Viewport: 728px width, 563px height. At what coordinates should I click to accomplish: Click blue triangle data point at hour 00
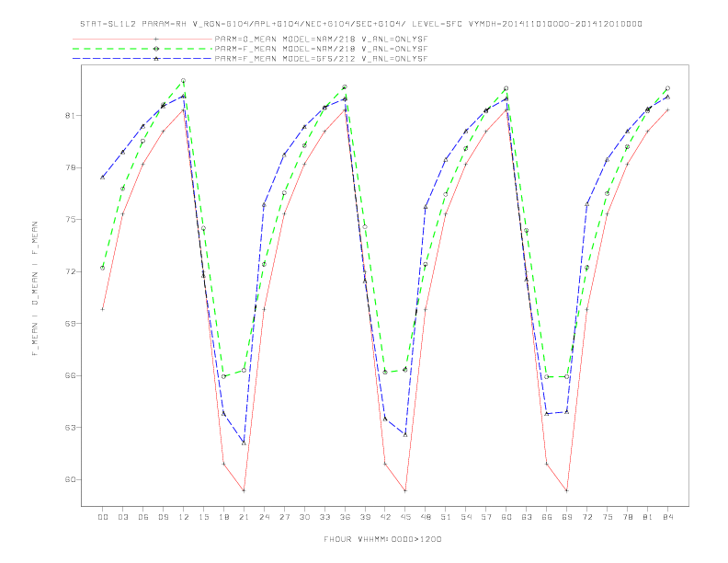coord(103,177)
